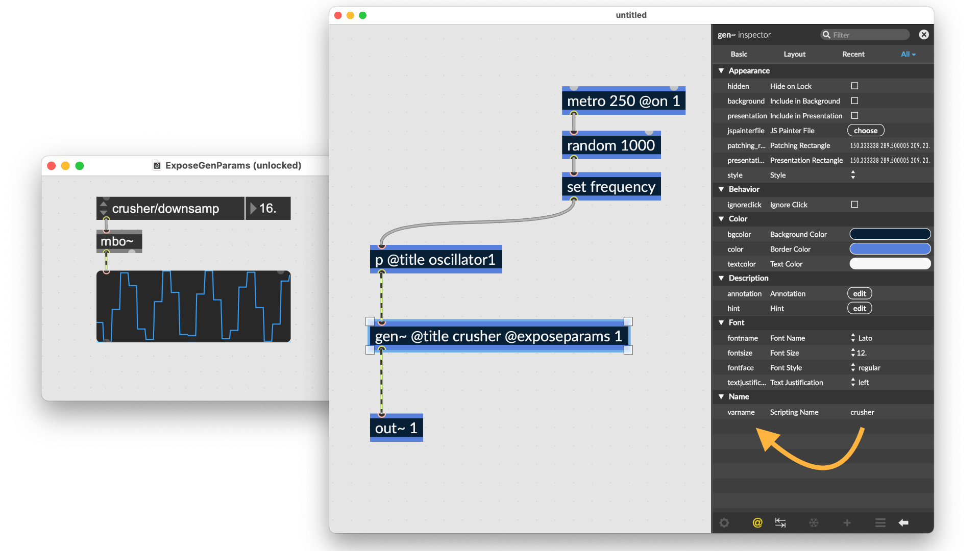This screenshot has height=551, width=980.
Task: Switch to the Layout tab
Action: (x=794, y=54)
